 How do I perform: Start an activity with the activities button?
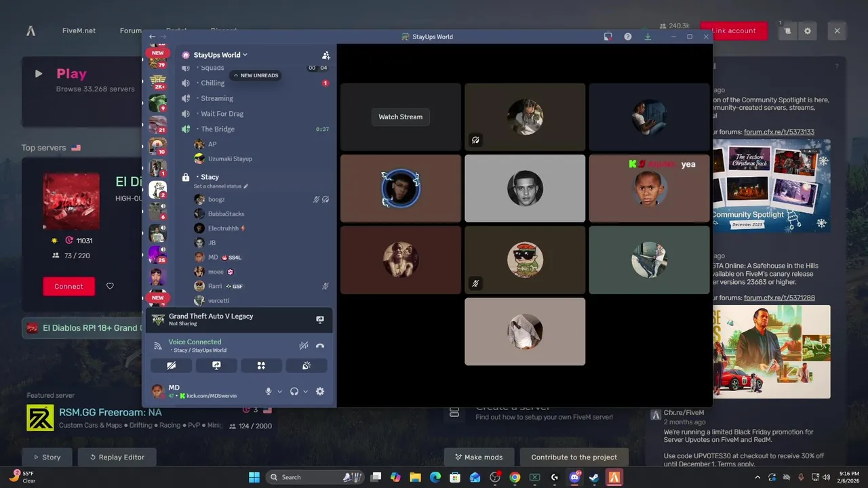261,365
